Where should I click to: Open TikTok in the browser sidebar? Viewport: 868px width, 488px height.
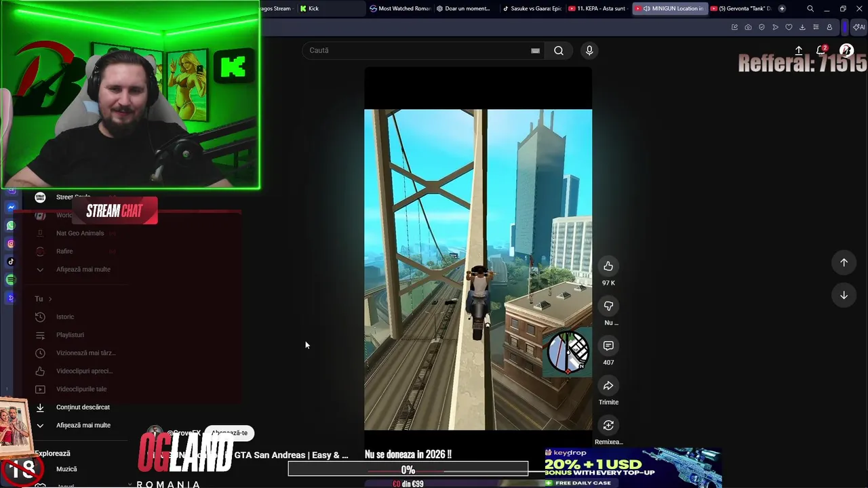pyautogui.click(x=11, y=262)
